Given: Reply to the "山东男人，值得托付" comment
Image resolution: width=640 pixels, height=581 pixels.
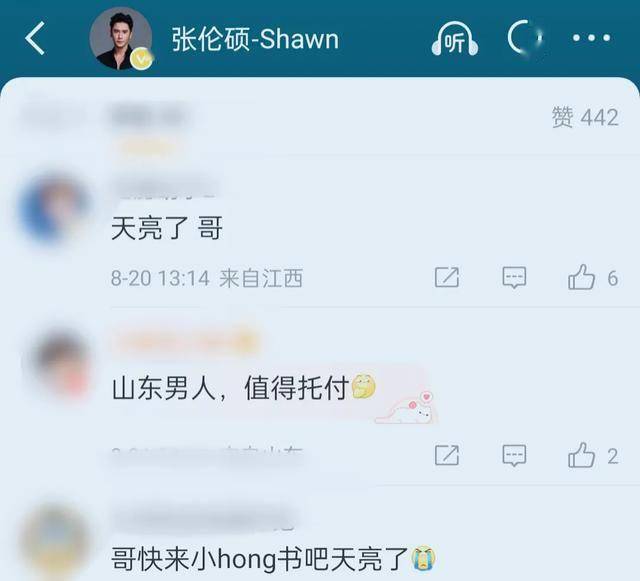Looking at the screenshot, I should (x=514, y=455).
